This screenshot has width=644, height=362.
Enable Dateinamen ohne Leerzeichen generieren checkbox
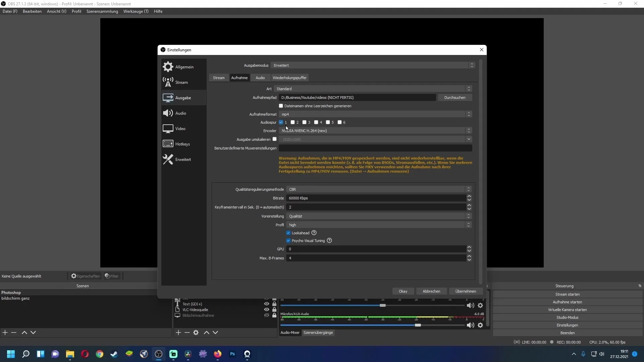tap(281, 106)
